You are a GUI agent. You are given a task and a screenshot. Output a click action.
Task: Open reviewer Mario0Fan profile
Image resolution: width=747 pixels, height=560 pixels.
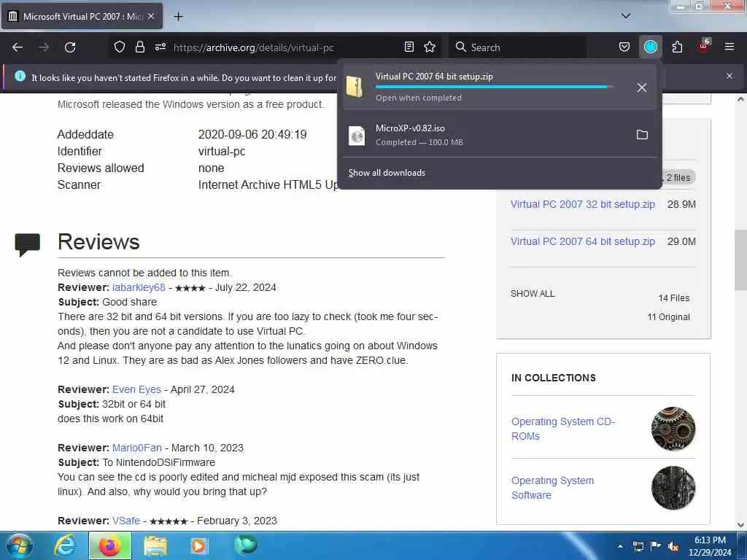click(x=136, y=448)
